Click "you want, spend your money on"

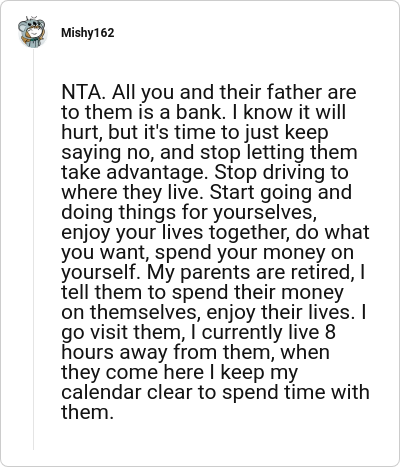(x=207, y=252)
